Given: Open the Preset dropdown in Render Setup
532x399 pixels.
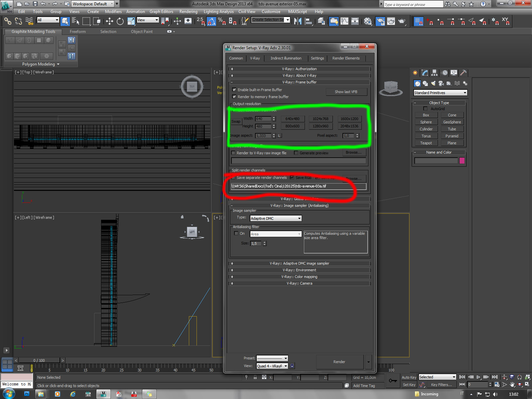Looking at the screenshot, I should tap(272, 358).
